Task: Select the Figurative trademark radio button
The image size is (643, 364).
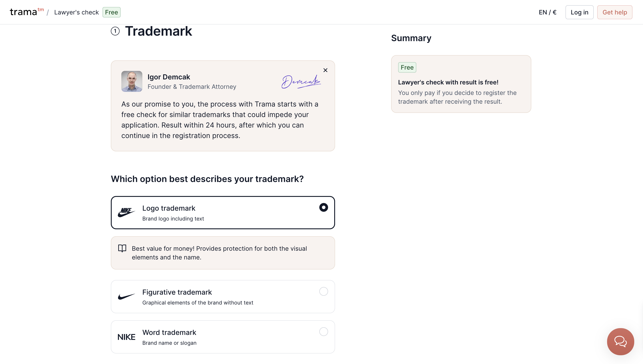Action: click(324, 292)
